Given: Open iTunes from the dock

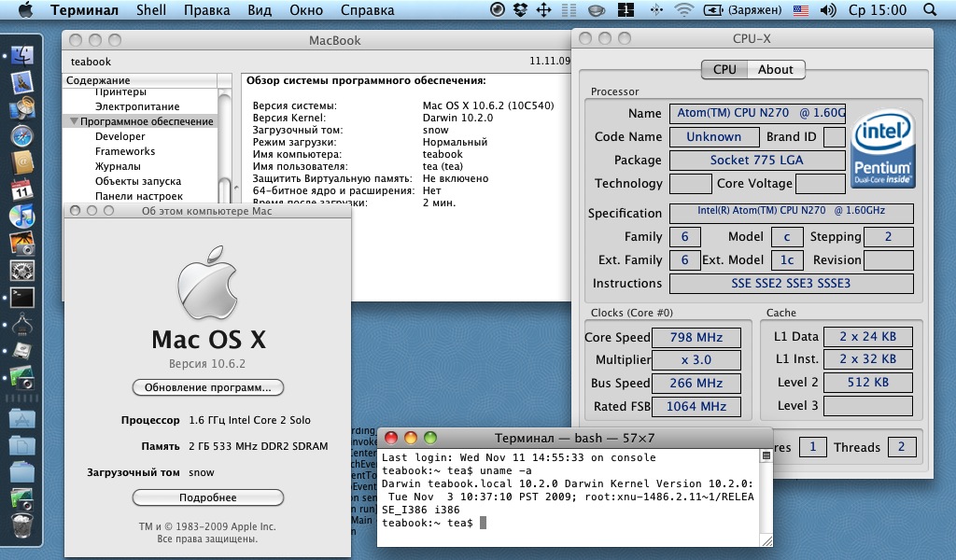Looking at the screenshot, I should tap(21, 217).
